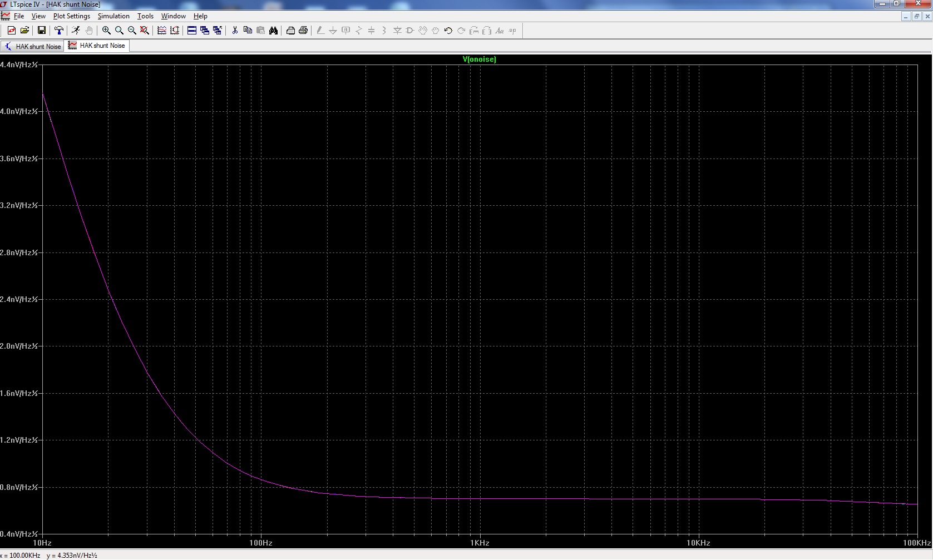
Task: Open the Simulation menu
Action: [113, 16]
